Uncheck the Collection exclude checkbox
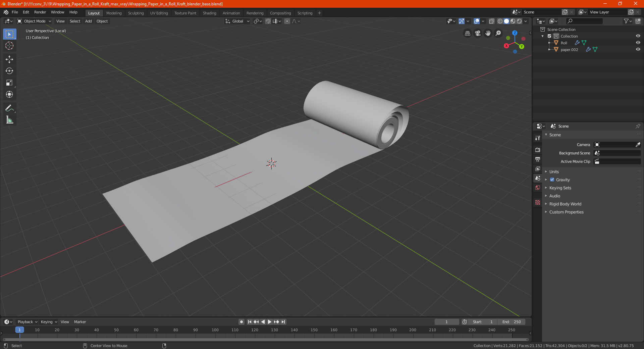The image size is (644, 349). click(549, 36)
